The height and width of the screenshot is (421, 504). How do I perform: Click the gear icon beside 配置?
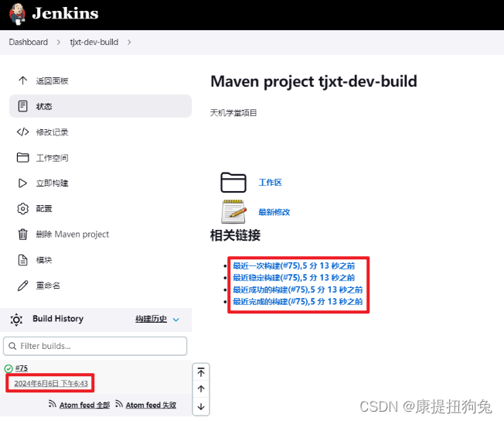click(x=23, y=209)
